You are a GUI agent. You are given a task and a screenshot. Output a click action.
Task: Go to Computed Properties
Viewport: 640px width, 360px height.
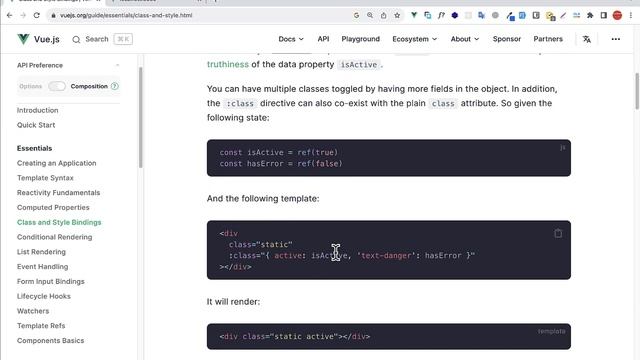tap(53, 207)
